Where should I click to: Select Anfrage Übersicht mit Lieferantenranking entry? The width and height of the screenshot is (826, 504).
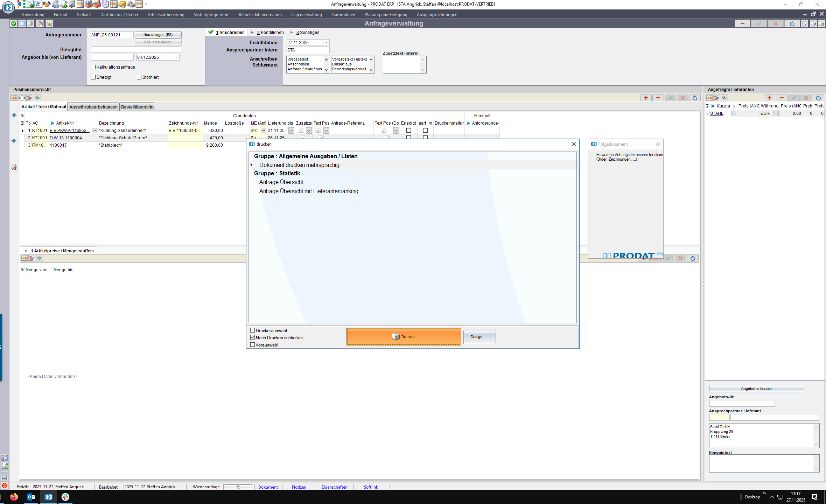pyautogui.click(x=309, y=191)
